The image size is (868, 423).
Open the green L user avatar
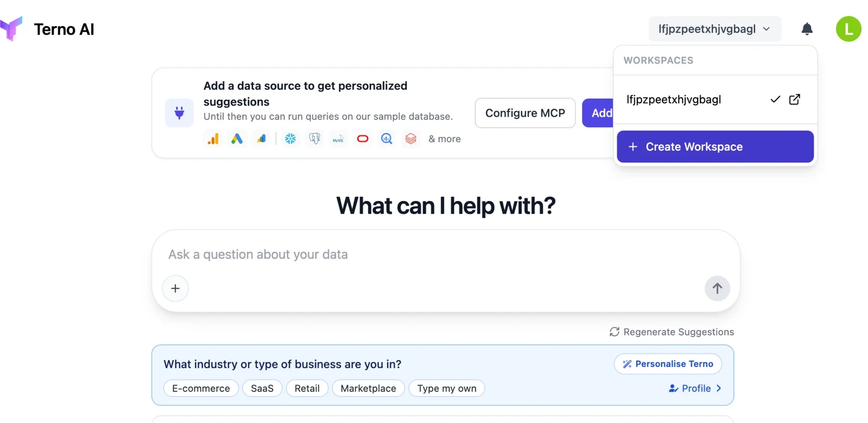[x=848, y=29]
